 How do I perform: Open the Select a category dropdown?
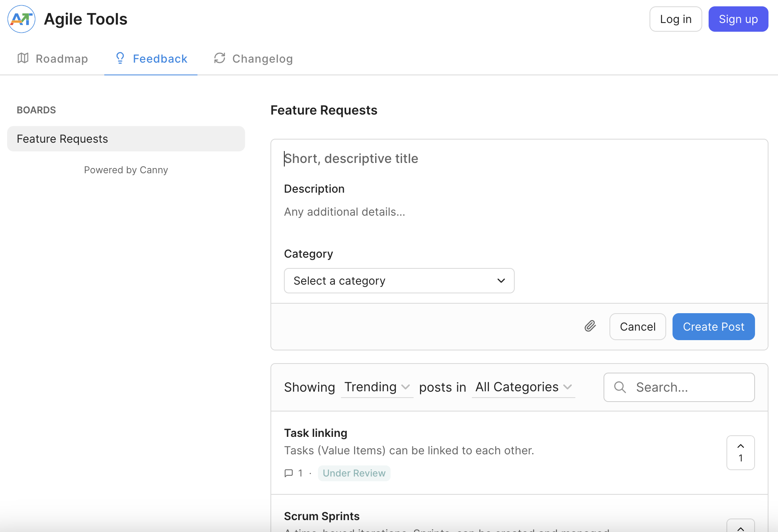click(399, 281)
